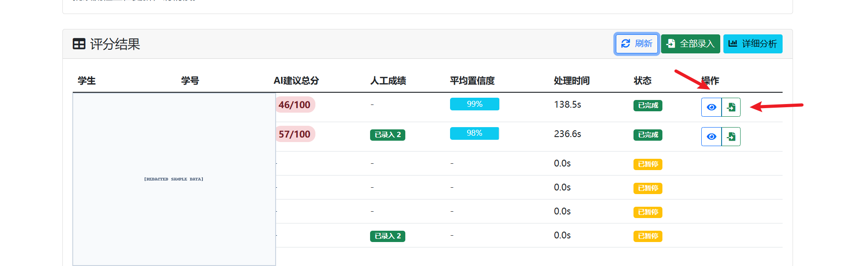Click the table icon beside 评分结果
The width and height of the screenshot is (868, 266).
(x=79, y=44)
